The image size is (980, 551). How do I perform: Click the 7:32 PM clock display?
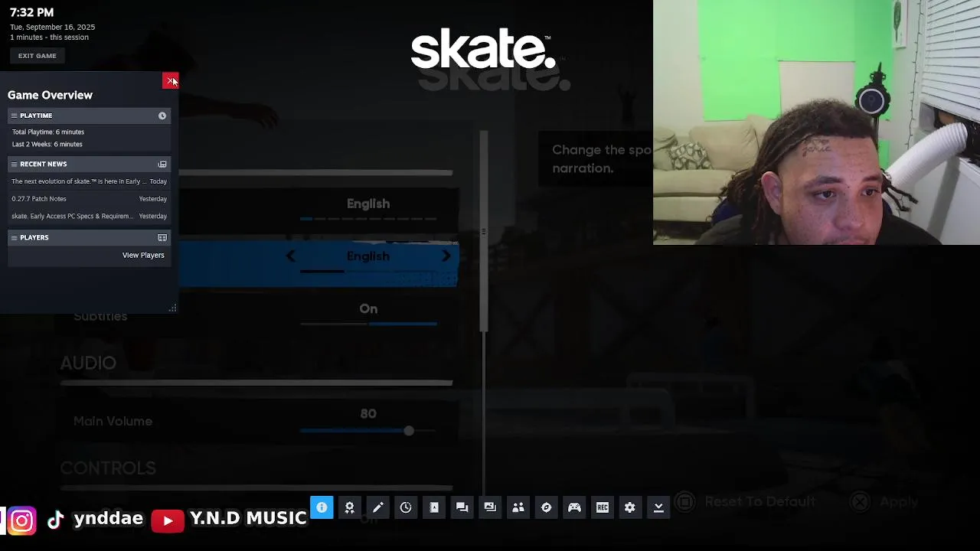(31, 12)
